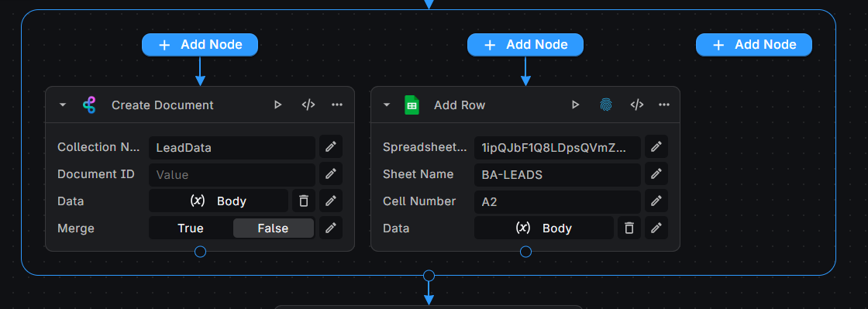The height and width of the screenshot is (309, 868).
Task: Click the Sheet Name field label
Action: tap(418, 174)
